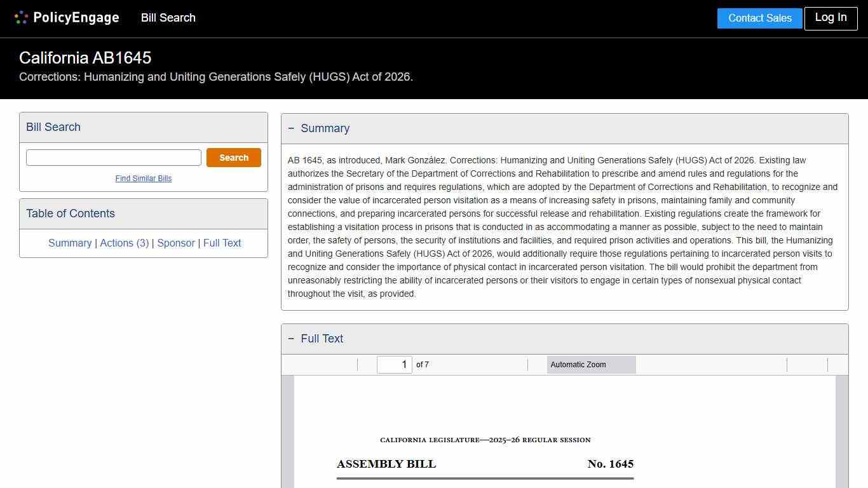Click the Contact Sales button
The image size is (868, 488).
click(x=759, y=18)
